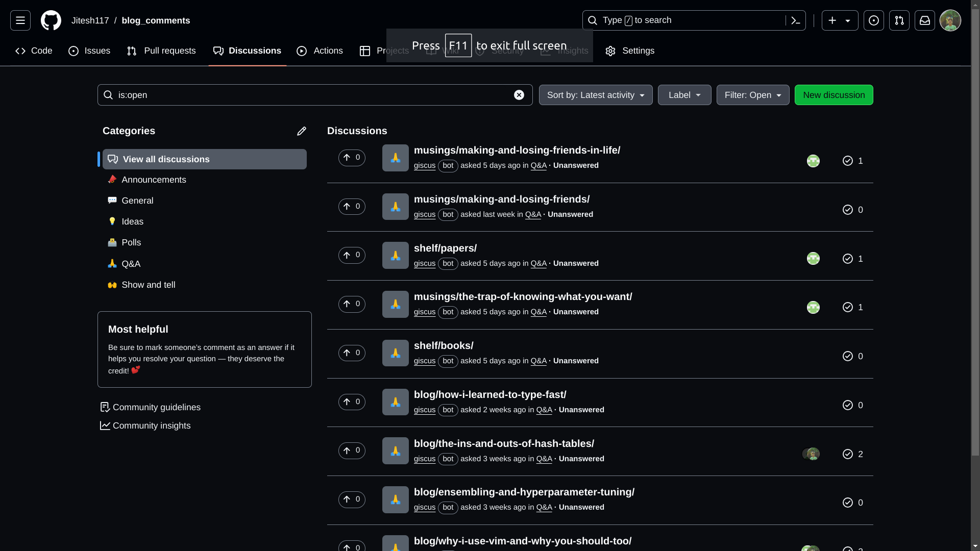Toggle the upvote on blog/the-ins-and-outs-of-hash-tables/

(x=351, y=450)
